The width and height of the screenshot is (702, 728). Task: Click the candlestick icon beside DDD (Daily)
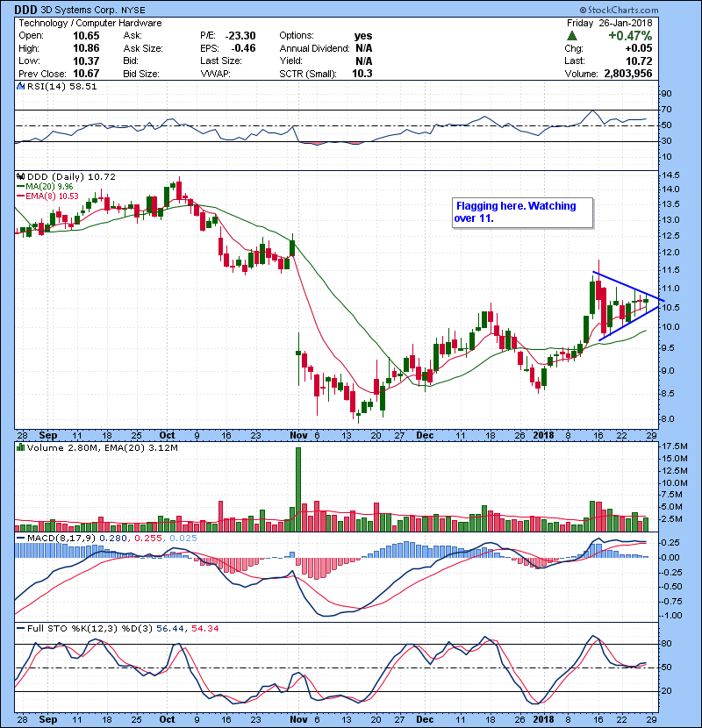tap(20, 177)
